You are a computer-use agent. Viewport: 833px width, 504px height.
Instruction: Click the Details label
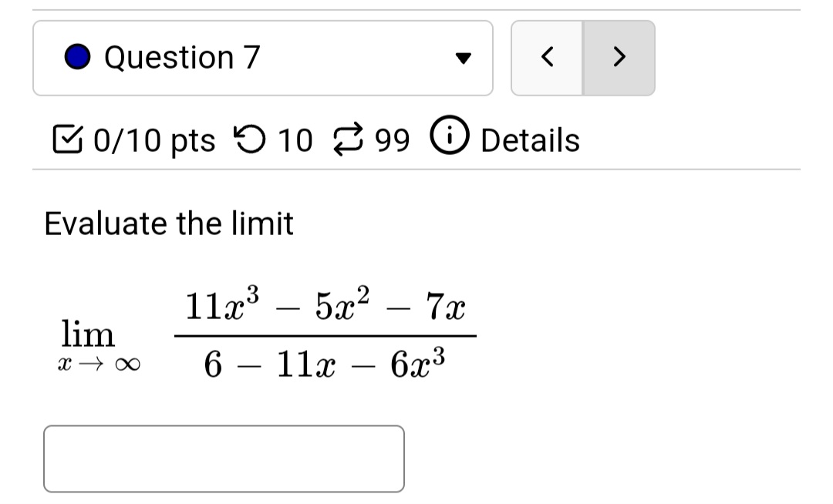[x=529, y=139]
